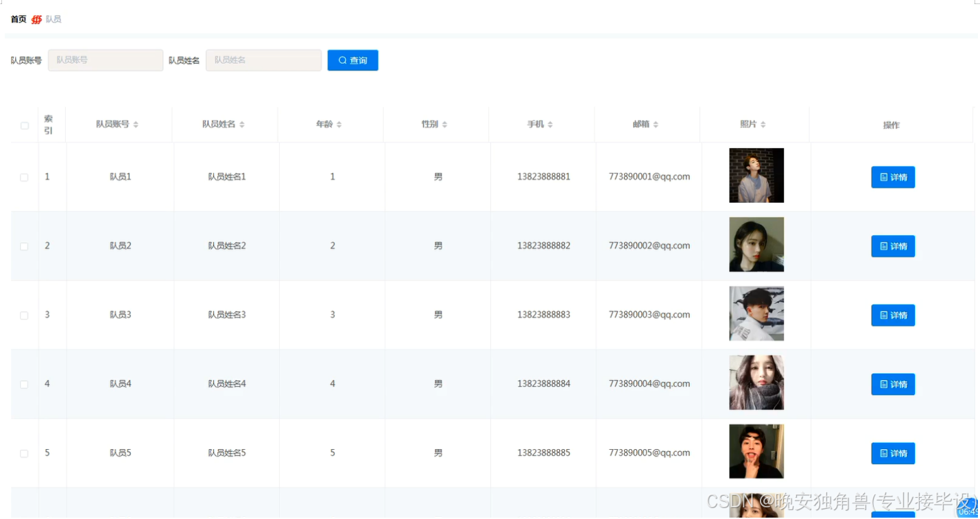Check the box for row 队员5
This screenshot has width=980, height=519.
click(24, 454)
